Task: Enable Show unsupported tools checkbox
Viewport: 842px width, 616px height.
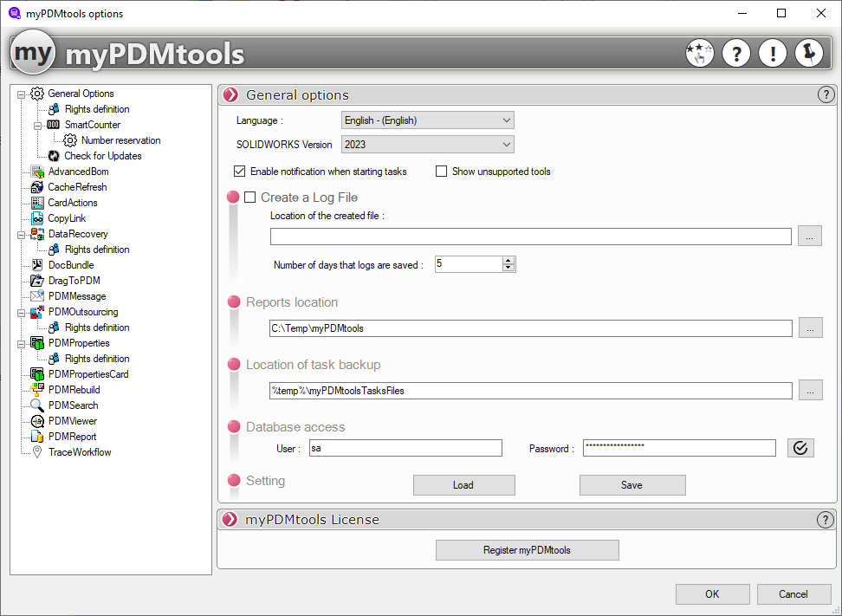Action: [442, 172]
